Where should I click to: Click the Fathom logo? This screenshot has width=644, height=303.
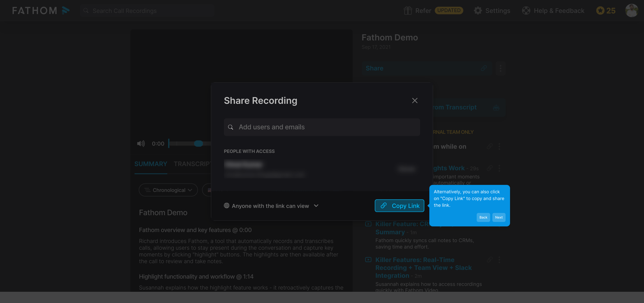[41, 11]
